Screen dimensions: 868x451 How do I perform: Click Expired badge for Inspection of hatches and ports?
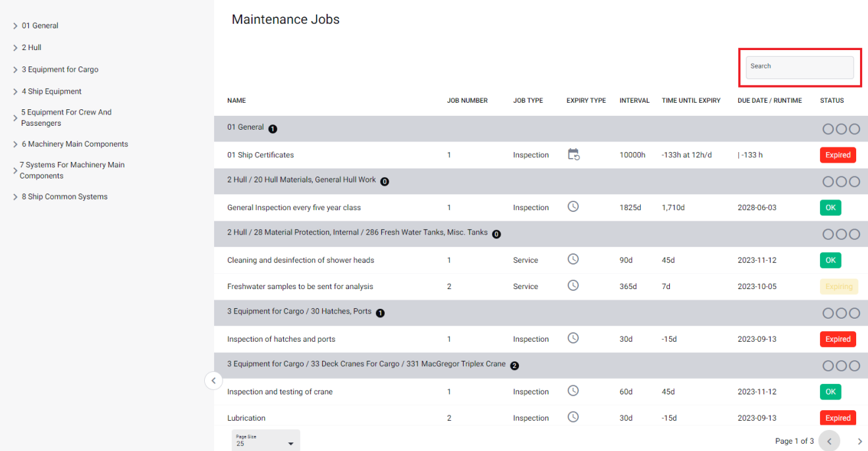coord(838,339)
